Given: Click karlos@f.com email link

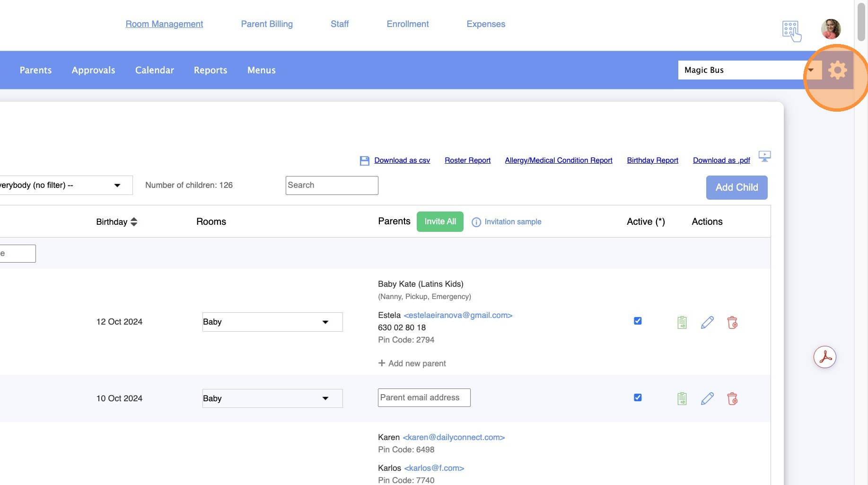Looking at the screenshot, I should (x=434, y=468).
